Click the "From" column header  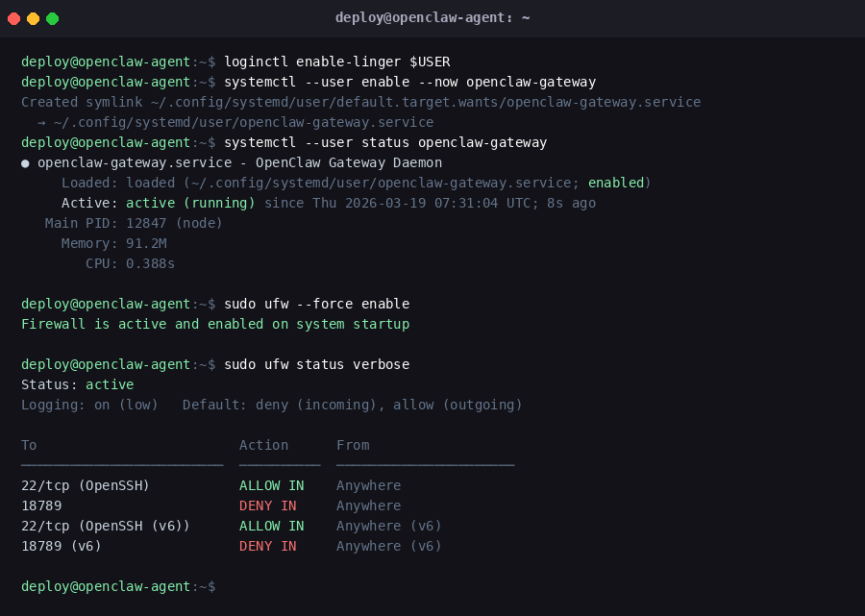tap(353, 445)
